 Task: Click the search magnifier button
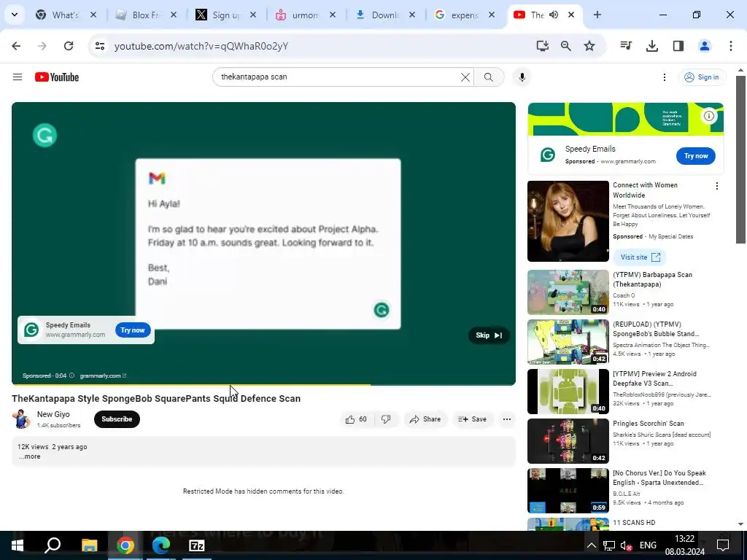pyautogui.click(x=489, y=77)
